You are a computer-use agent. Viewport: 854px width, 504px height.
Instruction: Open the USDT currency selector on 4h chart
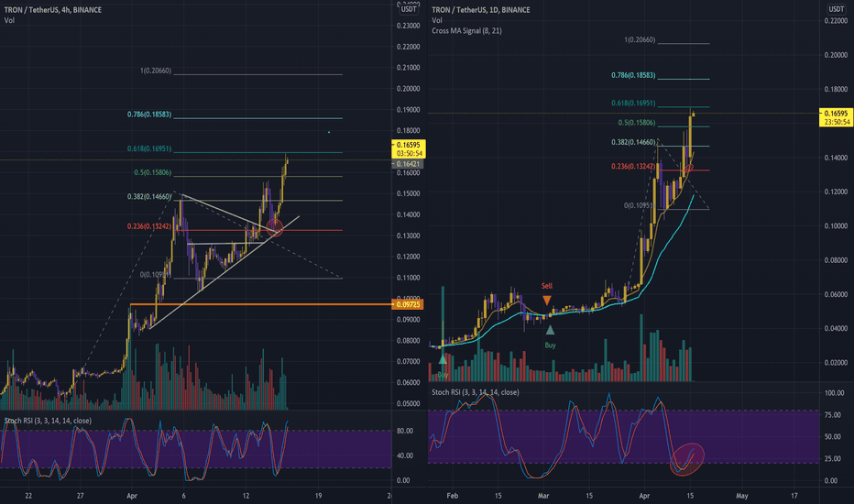point(409,9)
